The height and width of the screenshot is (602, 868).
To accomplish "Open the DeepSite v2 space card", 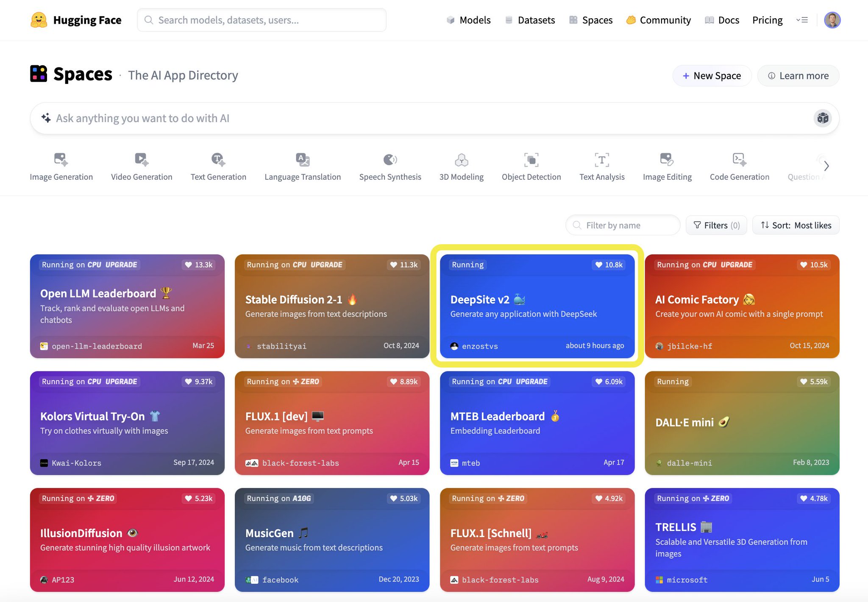I will [537, 306].
